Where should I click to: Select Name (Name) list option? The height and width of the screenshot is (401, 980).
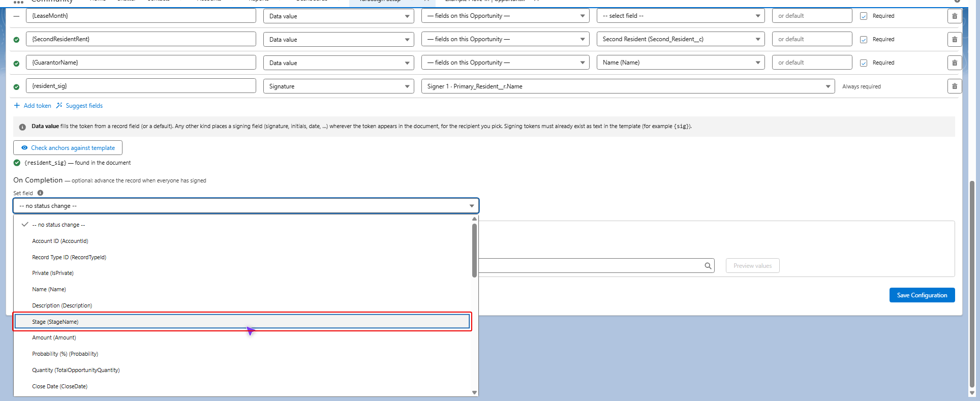click(242, 289)
